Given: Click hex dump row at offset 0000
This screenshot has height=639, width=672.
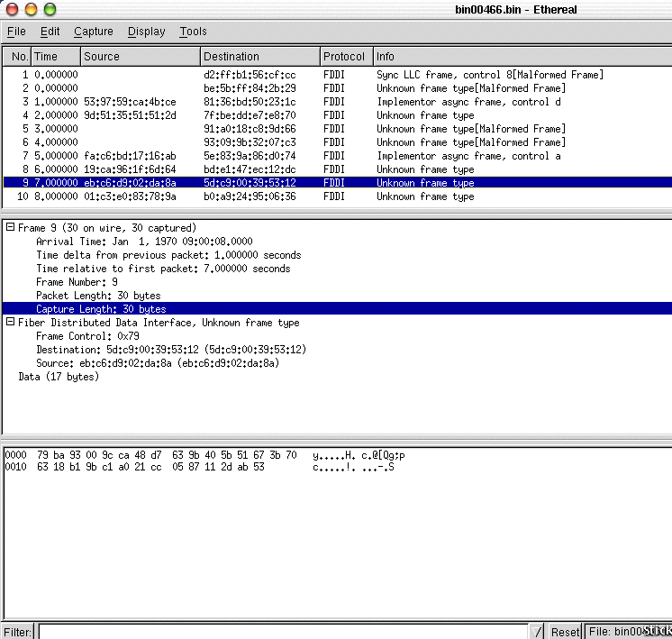Looking at the screenshot, I should (204, 455).
